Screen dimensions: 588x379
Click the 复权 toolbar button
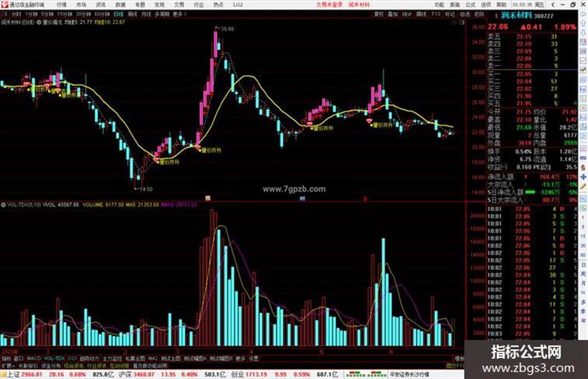(379, 14)
